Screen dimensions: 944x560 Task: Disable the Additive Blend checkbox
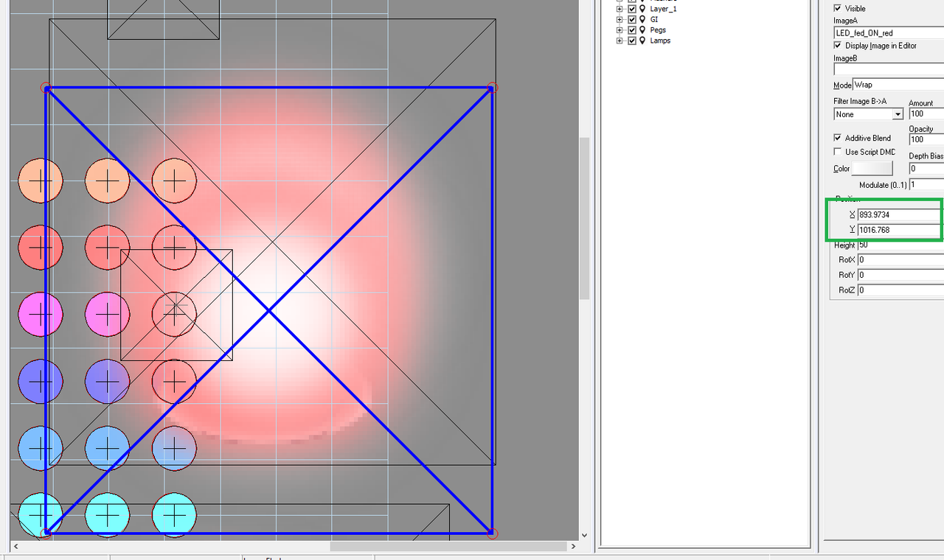[x=837, y=138]
